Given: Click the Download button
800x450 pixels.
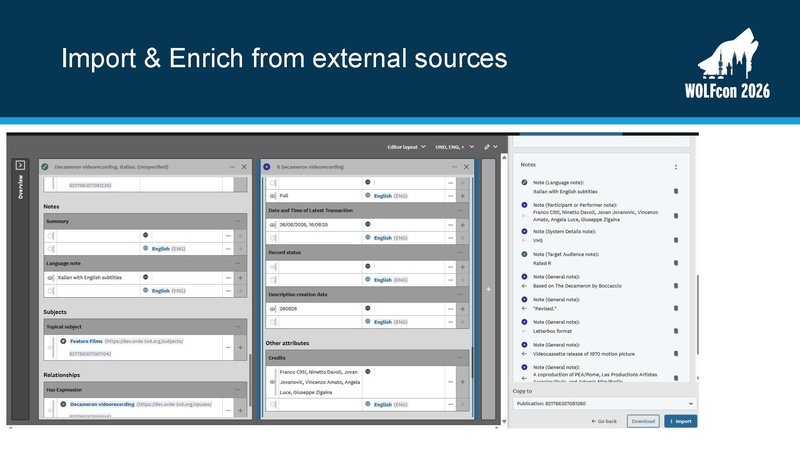Looking at the screenshot, I should coord(643,421).
